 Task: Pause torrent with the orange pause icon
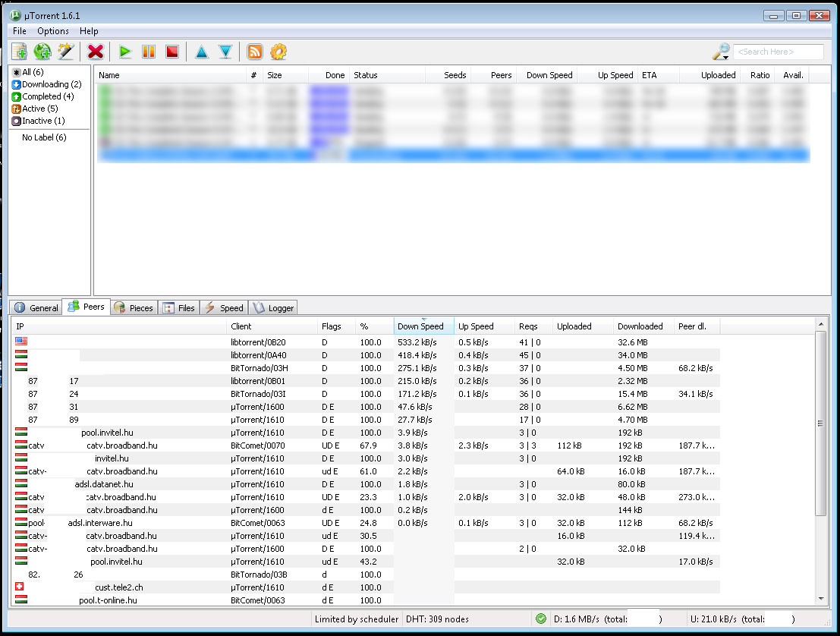149,52
